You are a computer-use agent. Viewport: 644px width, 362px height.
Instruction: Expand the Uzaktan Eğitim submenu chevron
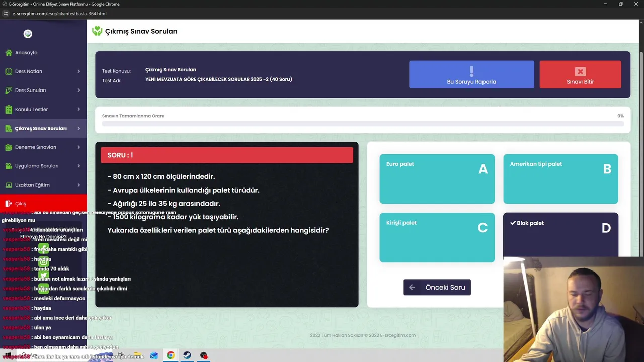coord(78,185)
